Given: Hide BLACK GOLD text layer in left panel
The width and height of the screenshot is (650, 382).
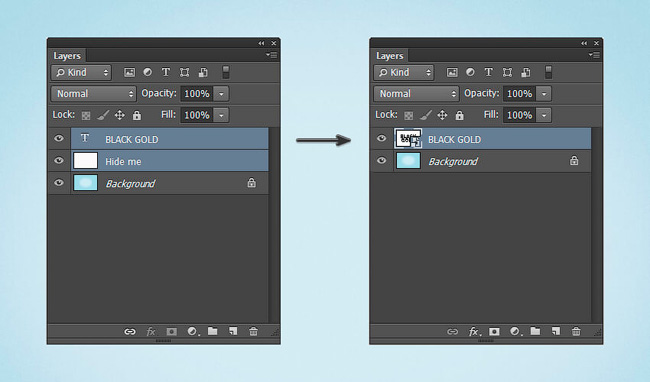Looking at the screenshot, I should [59, 138].
